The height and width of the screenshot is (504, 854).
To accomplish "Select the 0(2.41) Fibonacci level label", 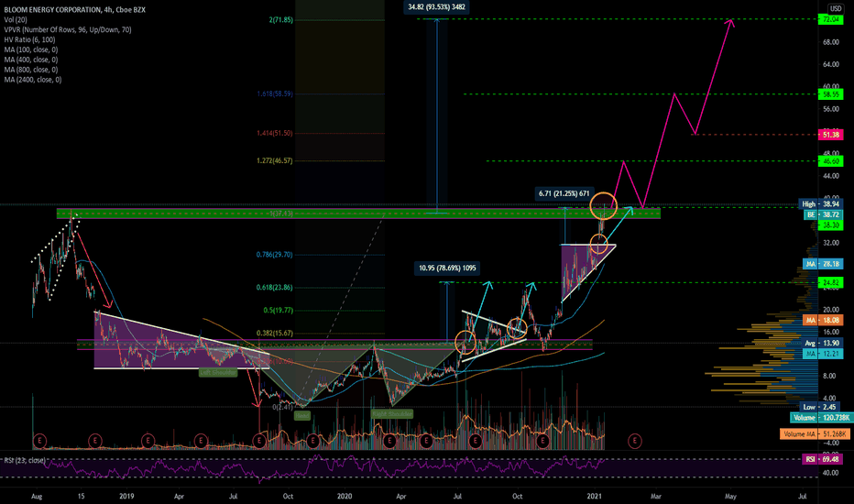I will [x=282, y=407].
